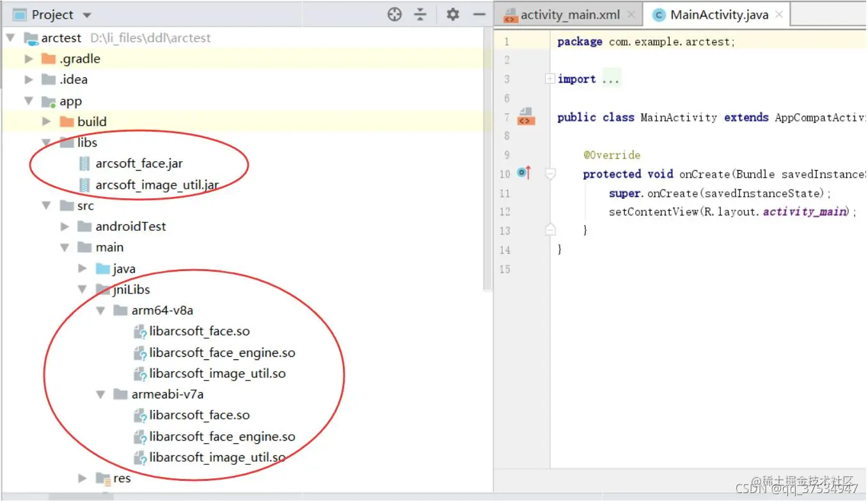
Task: Click MainActivity class name in code
Action: tap(679, 117)
